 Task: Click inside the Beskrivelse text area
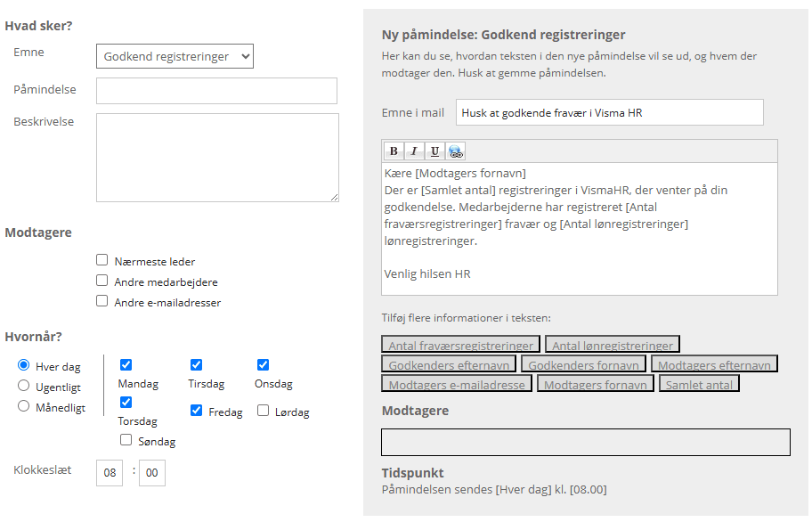pos(217,157)
